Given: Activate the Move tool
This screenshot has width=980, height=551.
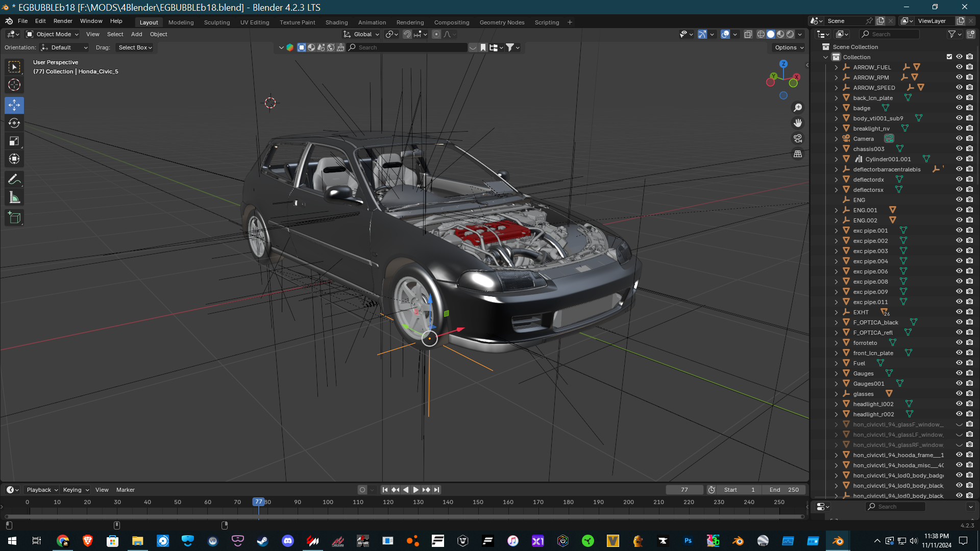Looking at the screenshot, I should [14, 106].
